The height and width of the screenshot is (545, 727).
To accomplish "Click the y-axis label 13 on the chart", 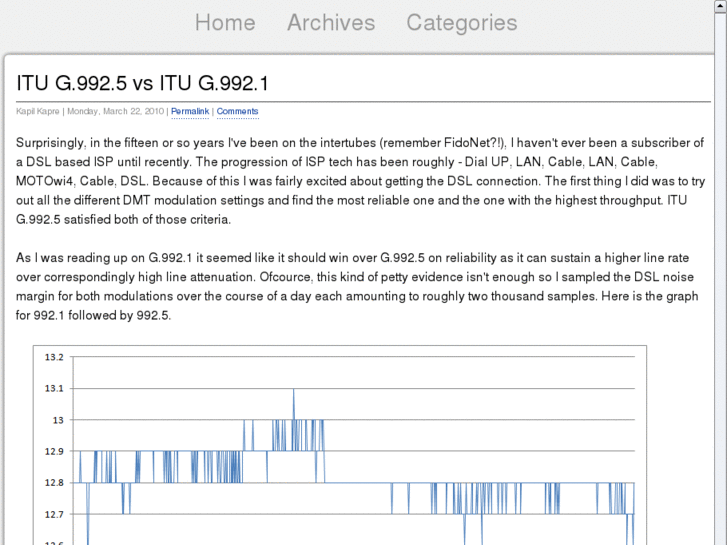I will 58,420.
